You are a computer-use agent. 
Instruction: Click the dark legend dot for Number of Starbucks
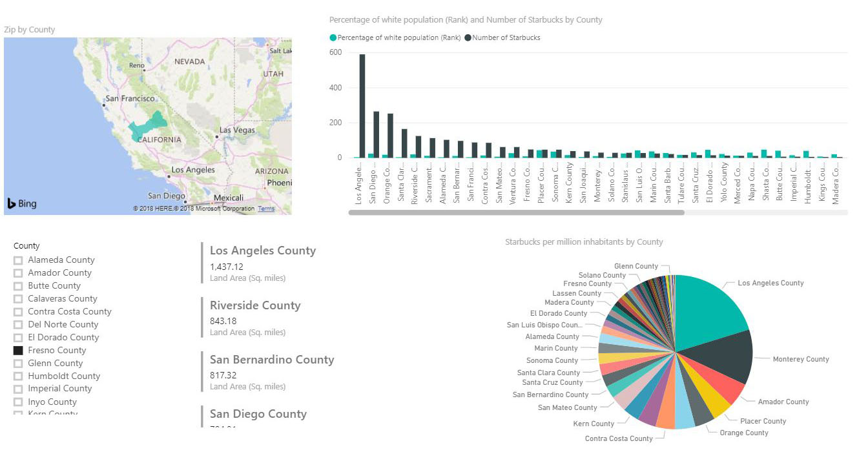coord(468,37)
